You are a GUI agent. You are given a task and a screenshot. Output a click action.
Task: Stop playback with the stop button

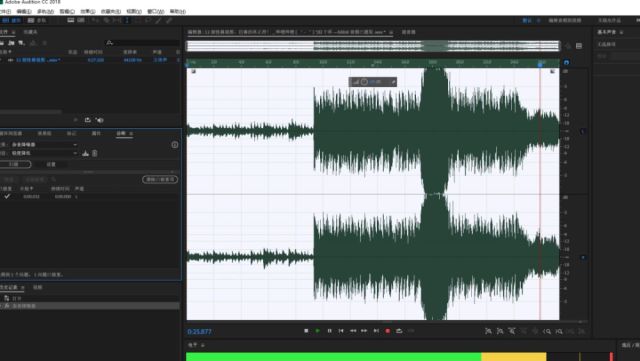306,331
